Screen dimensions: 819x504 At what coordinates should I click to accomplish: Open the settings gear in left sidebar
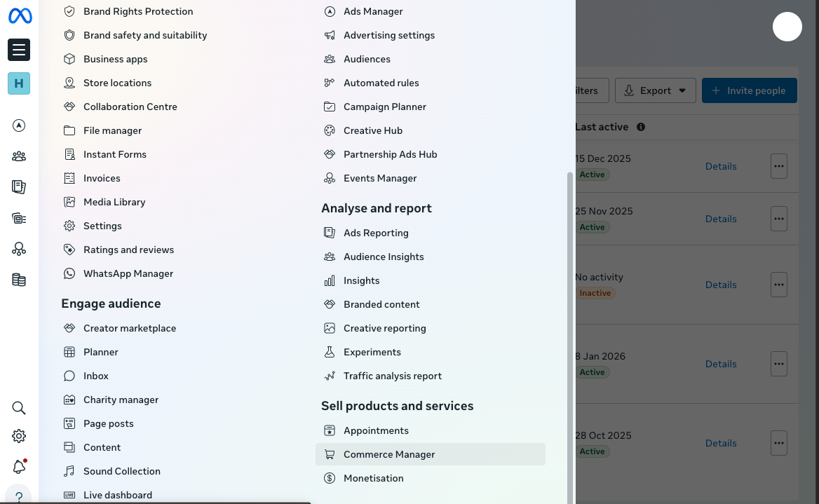[19, 436]
